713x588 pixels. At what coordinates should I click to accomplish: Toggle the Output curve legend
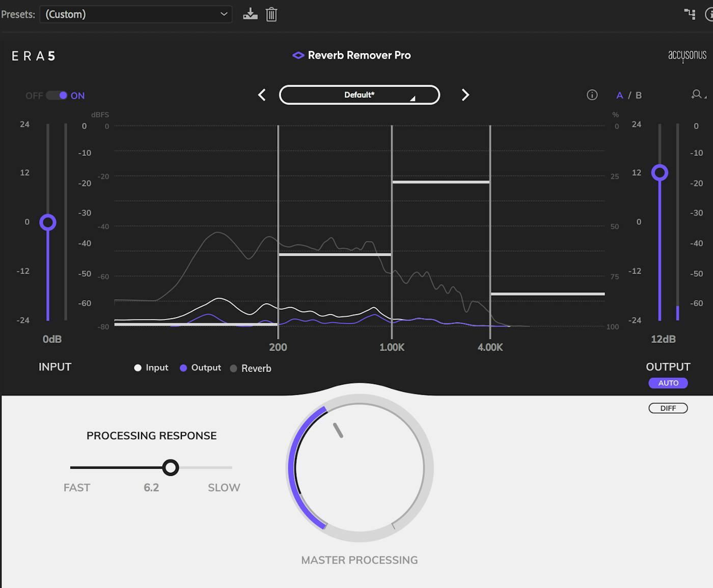click(201, 368)
